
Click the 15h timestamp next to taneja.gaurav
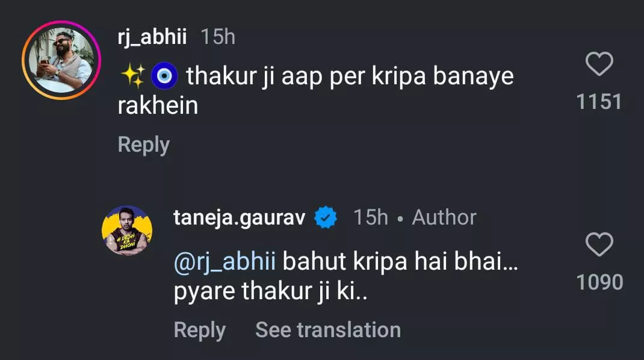(x=370, y=217)
